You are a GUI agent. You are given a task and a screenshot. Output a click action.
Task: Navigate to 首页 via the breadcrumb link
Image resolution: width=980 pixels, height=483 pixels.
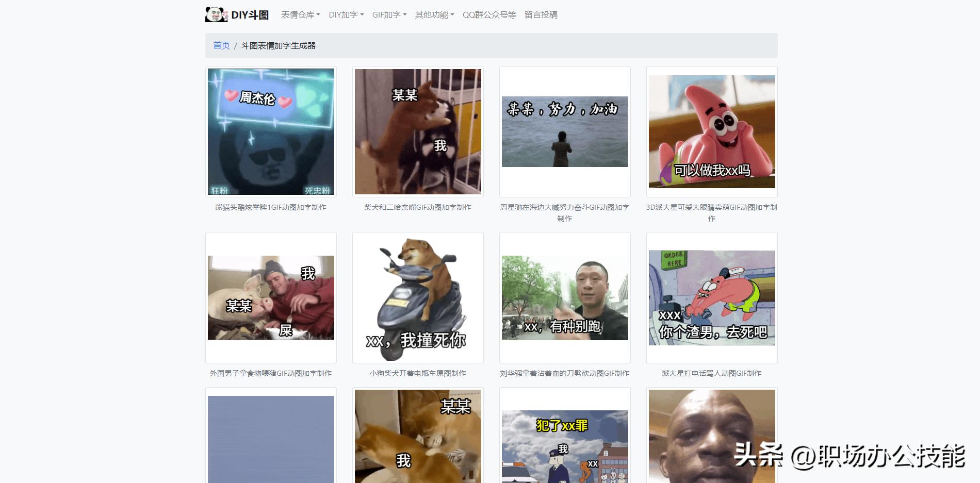click(221, 45)
